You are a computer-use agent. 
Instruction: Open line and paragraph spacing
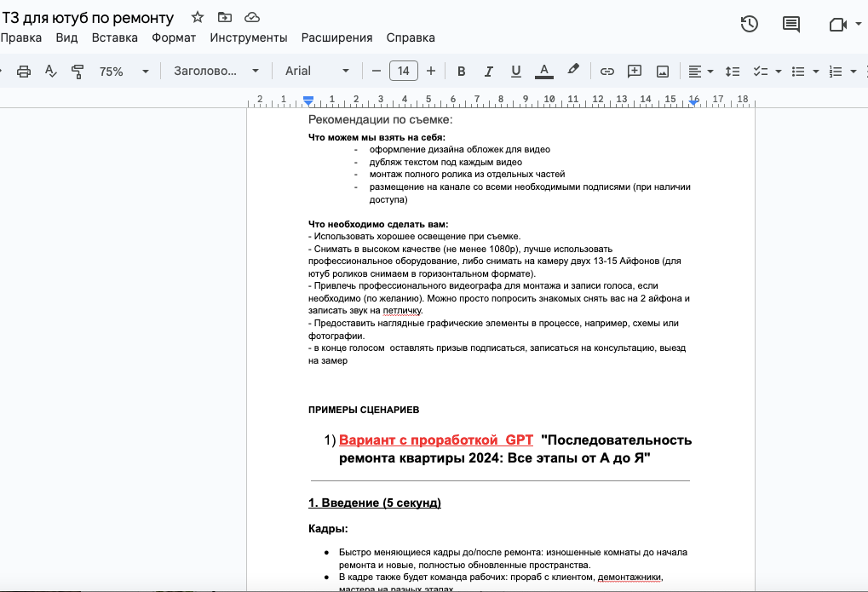[733, 71]
